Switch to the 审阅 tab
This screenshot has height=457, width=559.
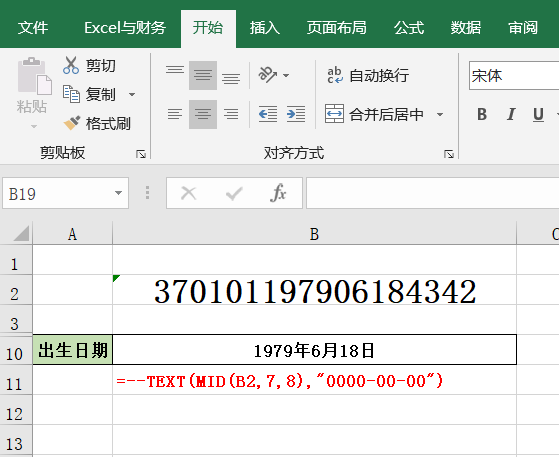[x=523, y=28]
